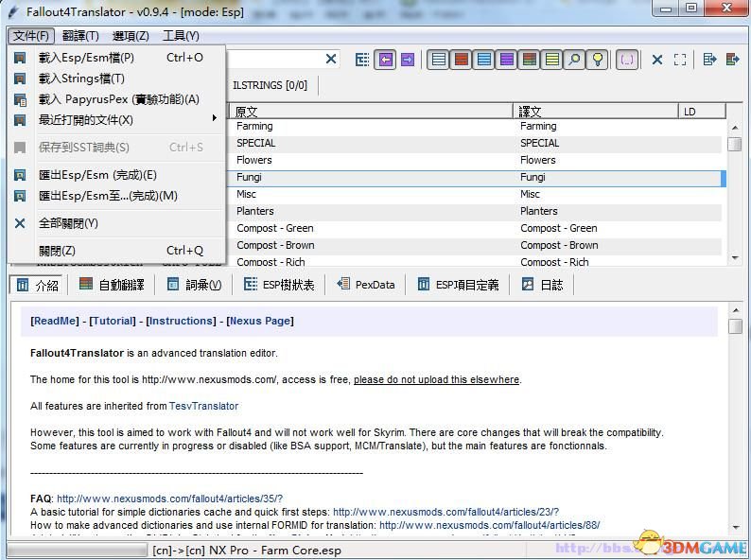Choose 關閉(Z) menu entry
This screenshot has width=751, height=560.
[117, 251]
